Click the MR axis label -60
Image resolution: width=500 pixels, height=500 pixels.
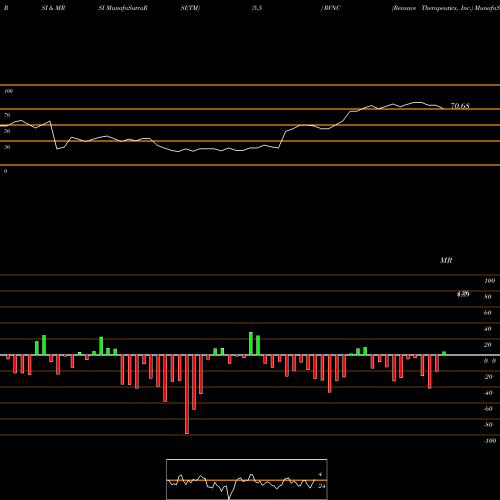pos(488,409)
